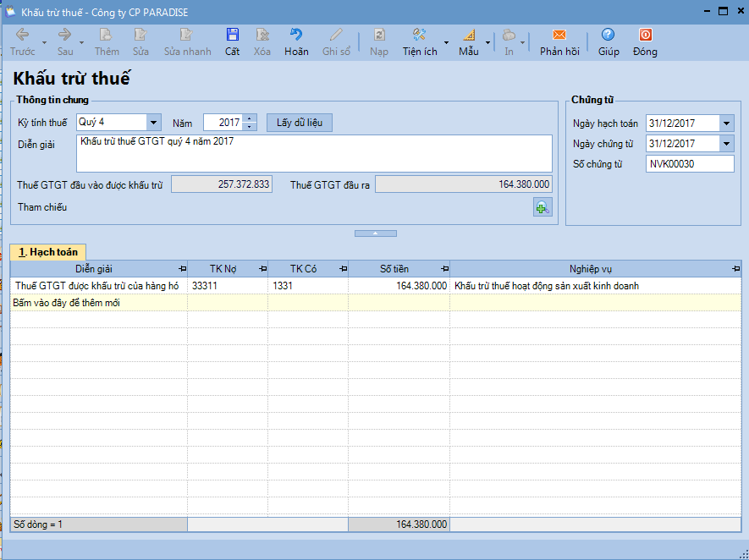Send feedback with Phản hồi
Image resolution: width=749 pixels, height=560 pixels.
[559, 42]
